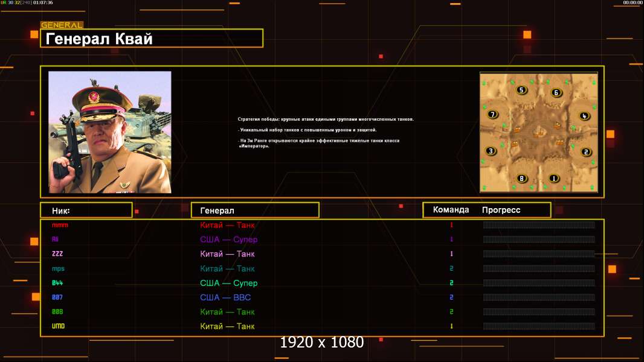Screen dimensions: 644x362
Task: Click start position 2 marker
Action: 585,152
